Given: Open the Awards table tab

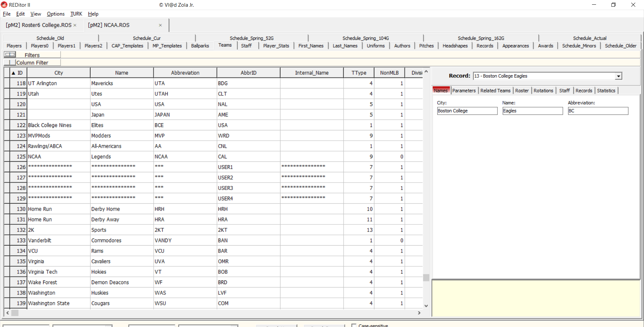Looking at the screenshot, I should point(545,46).
